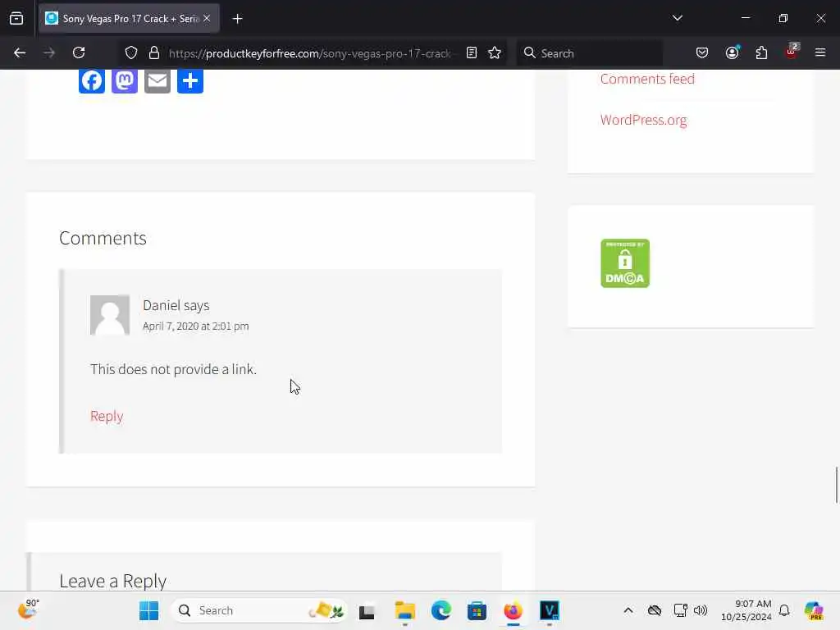Launch Microsoft Edge from taskbar
The image size is (840, 630).
point(441,610)
